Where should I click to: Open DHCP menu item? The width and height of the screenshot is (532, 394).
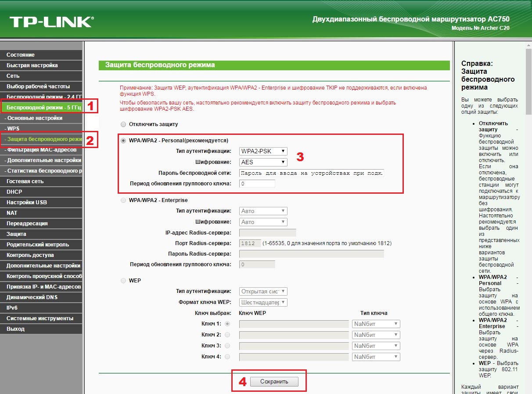point(41,192)
